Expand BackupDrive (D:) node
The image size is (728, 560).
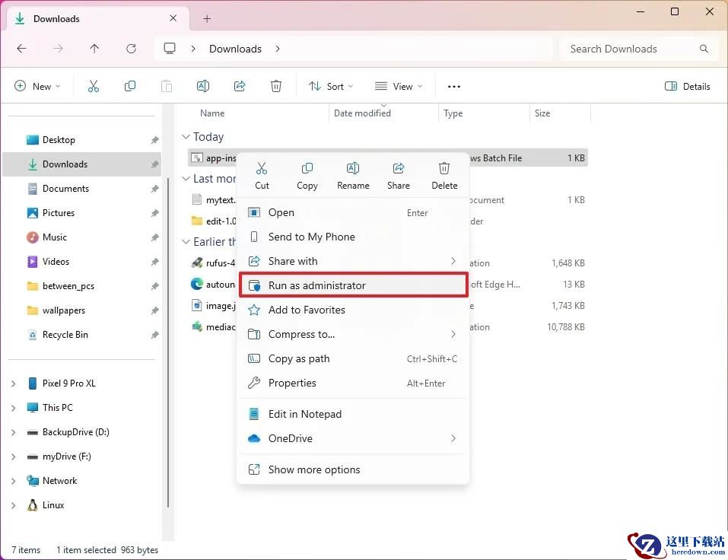point(14,432)
